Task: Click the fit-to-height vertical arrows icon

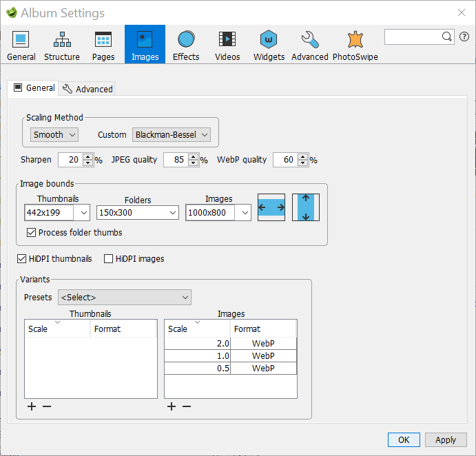Action: point(305,207)
